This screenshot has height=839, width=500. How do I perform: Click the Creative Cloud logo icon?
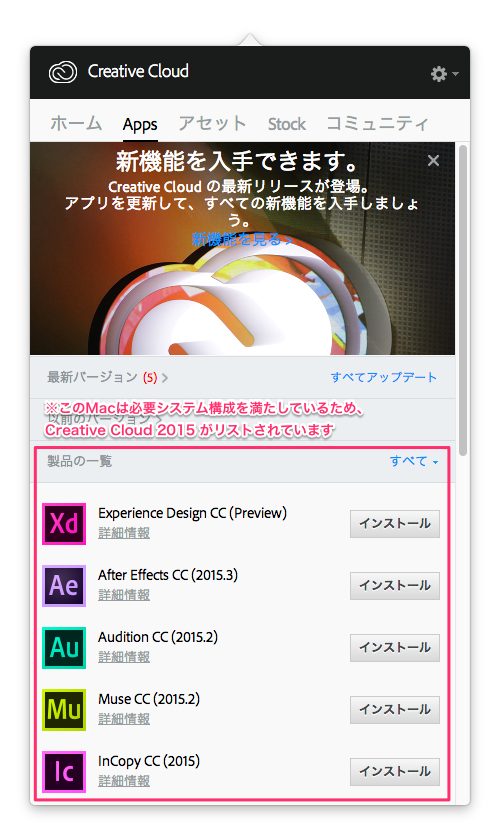pos(63,72)
